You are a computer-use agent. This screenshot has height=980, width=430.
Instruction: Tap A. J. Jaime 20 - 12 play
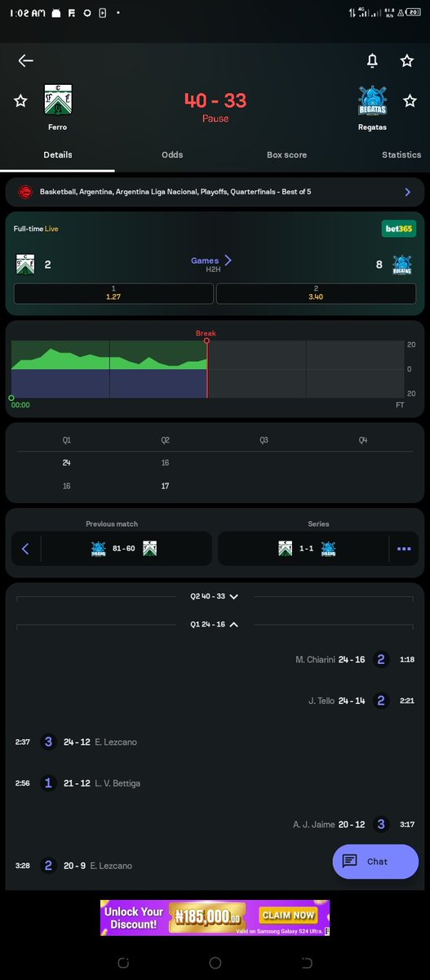click(329, 825)
